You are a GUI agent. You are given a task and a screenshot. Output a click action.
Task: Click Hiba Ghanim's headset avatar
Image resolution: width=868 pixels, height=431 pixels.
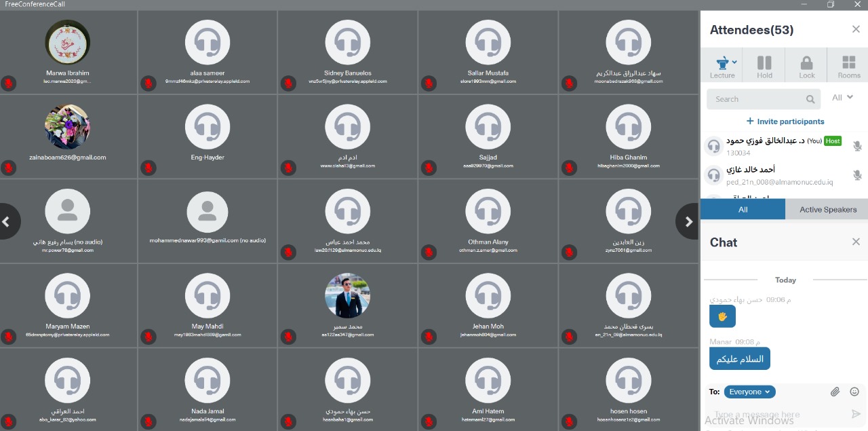629,127
